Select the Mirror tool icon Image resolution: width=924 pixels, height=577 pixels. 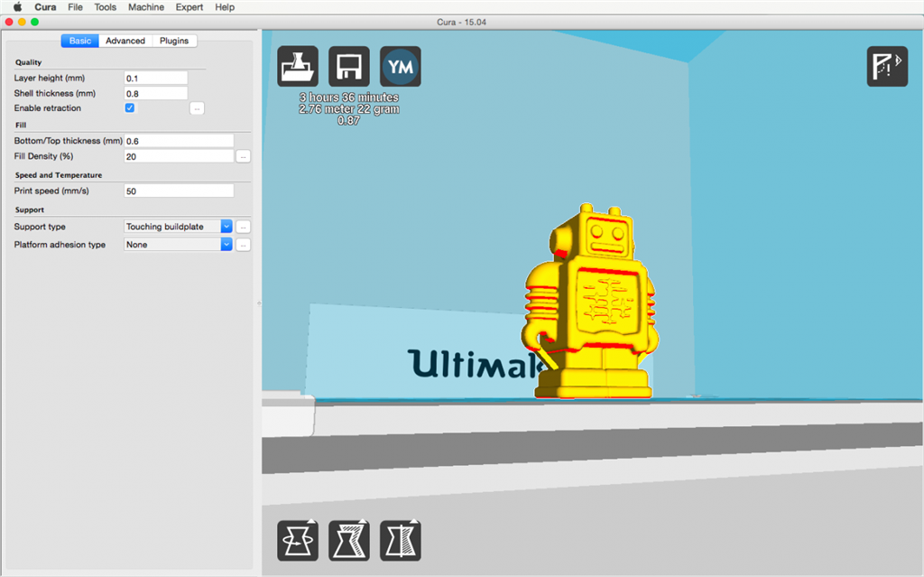(x=401, y=540)
